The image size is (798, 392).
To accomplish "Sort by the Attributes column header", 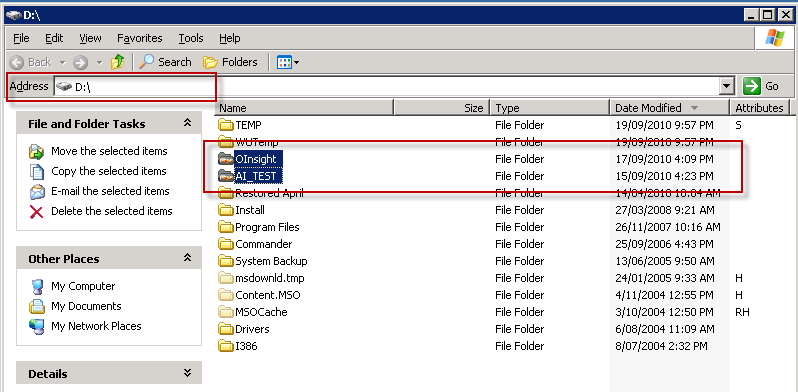I will pyautogui.click(x=759, y=108).
